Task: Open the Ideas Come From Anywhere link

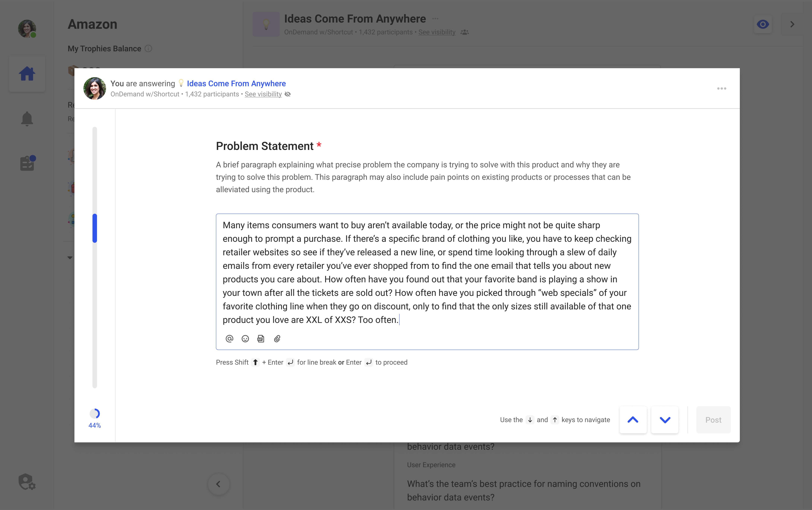Action: coord(236,83)
